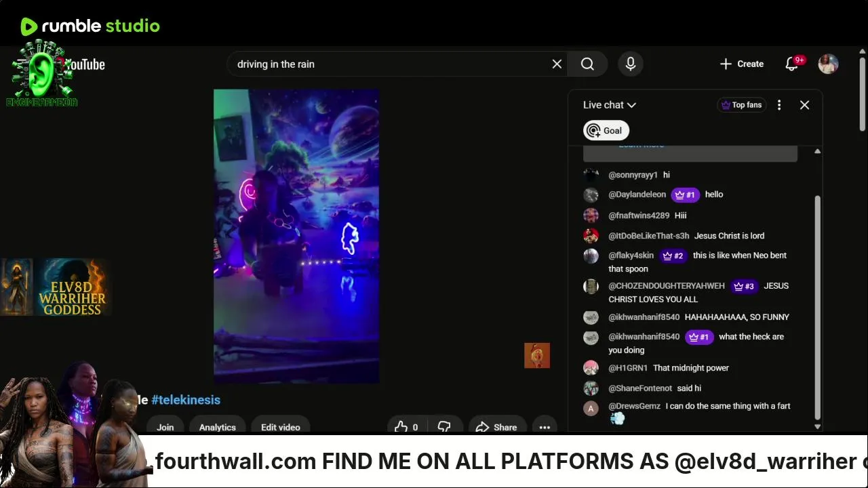Open the Create menu button
This screenshot has width=868, height=488.
742,64
